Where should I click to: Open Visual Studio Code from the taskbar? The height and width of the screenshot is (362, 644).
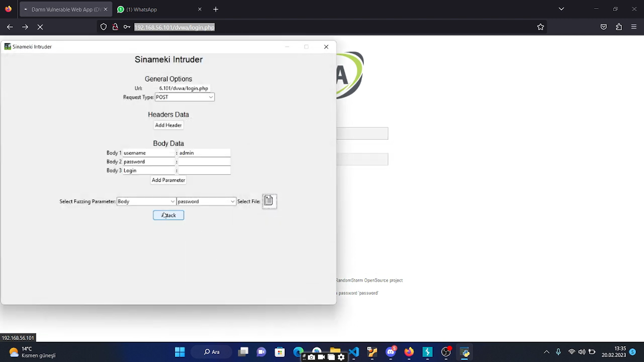[354, 352]
